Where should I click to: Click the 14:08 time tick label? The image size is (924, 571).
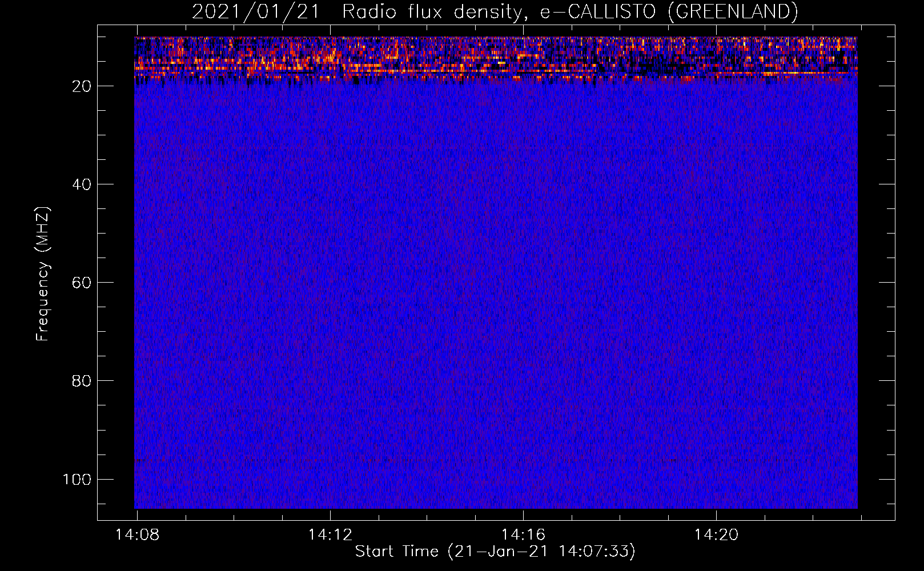[137, 535]
